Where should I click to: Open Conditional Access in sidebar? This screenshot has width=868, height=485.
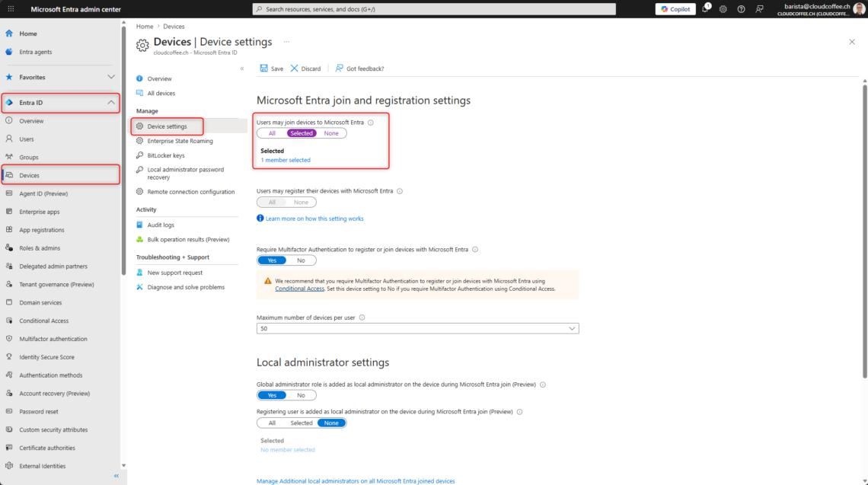point(43,321)
